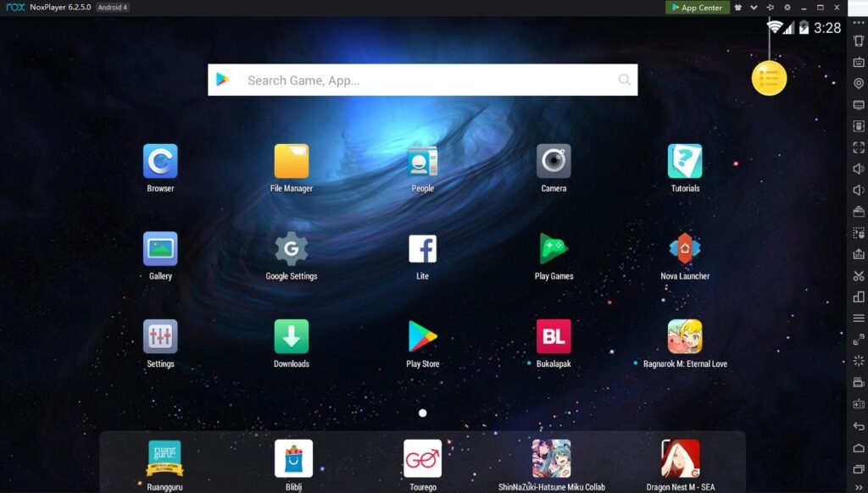The height and width of the screenshot is (493, 868).
Task: Tap the yellow floating list button
Action: (x=769, y=79)
